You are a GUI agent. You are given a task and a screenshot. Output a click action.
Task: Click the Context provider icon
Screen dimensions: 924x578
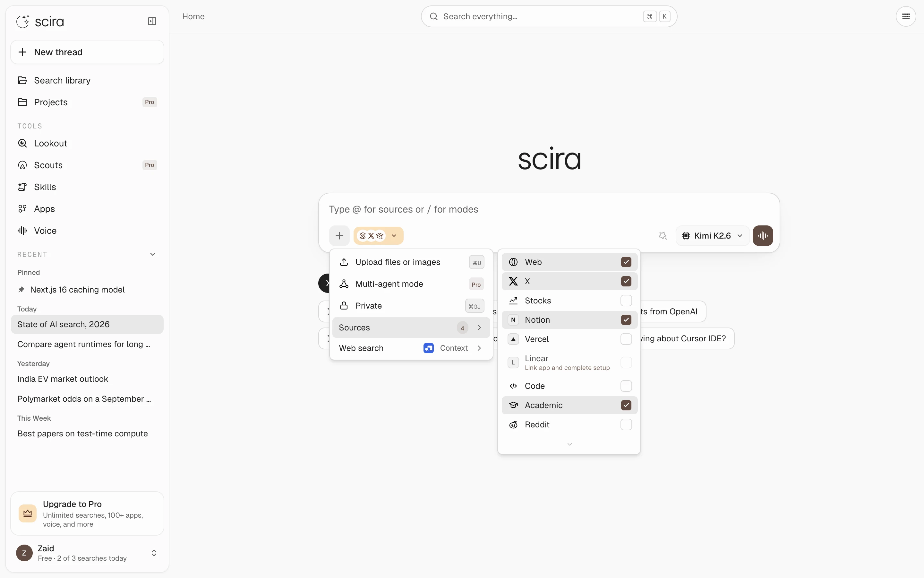pos(428,348)
